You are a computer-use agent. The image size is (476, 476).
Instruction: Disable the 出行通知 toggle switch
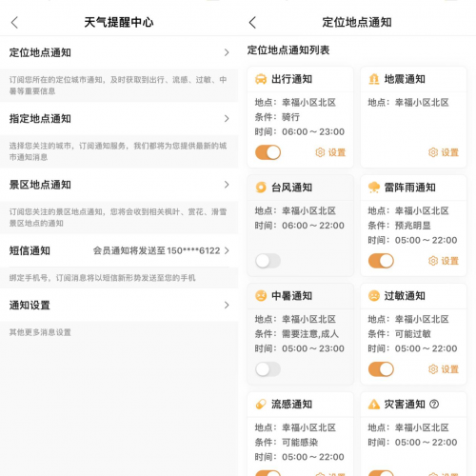coord(268,152)
